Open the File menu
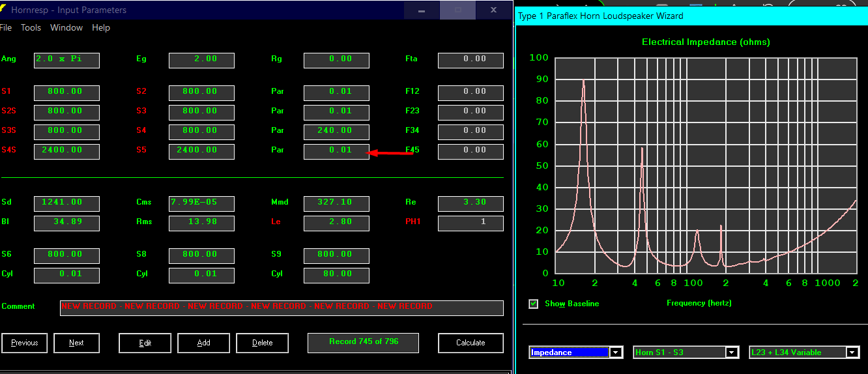The width and height of the screenshot is (868, 374). tap(6, 27)
